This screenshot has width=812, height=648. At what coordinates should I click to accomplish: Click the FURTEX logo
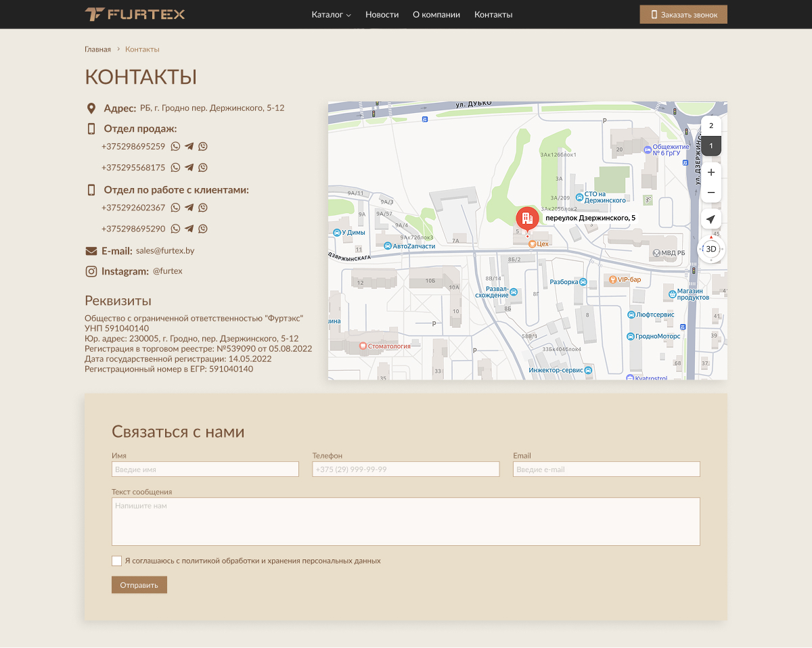coord(135,14)
